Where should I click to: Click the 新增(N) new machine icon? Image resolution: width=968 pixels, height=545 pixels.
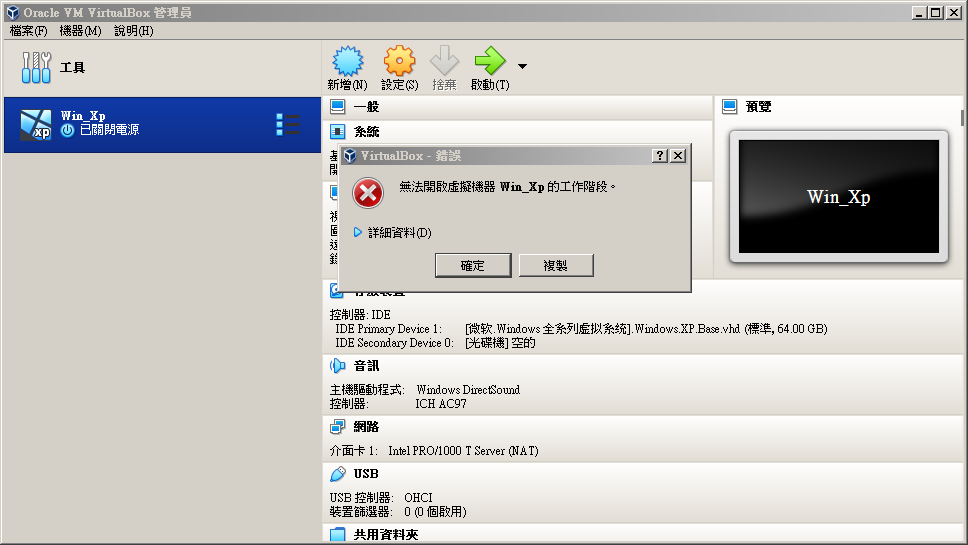(348, 60)
